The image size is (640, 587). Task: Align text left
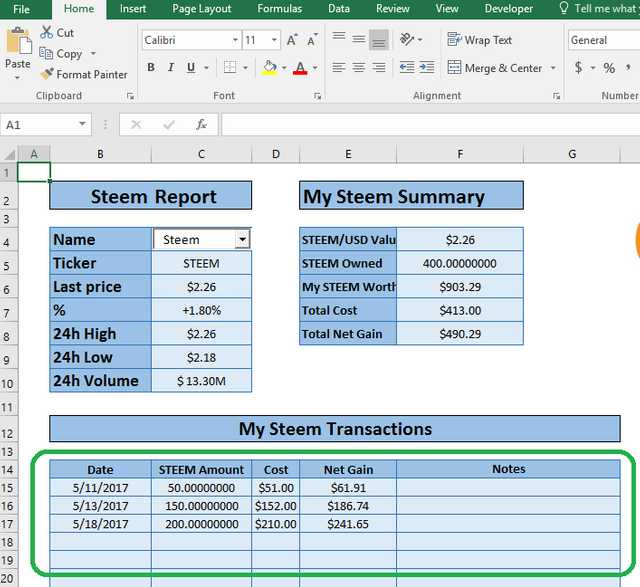coord(339,67)
